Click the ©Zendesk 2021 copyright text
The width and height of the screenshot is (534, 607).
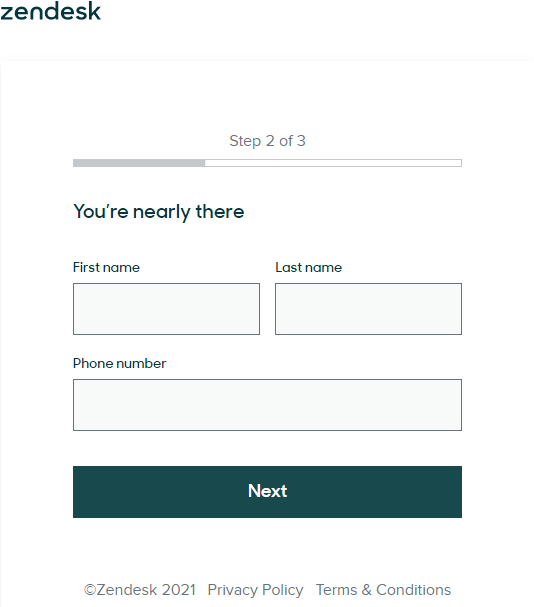coord(140,590)
